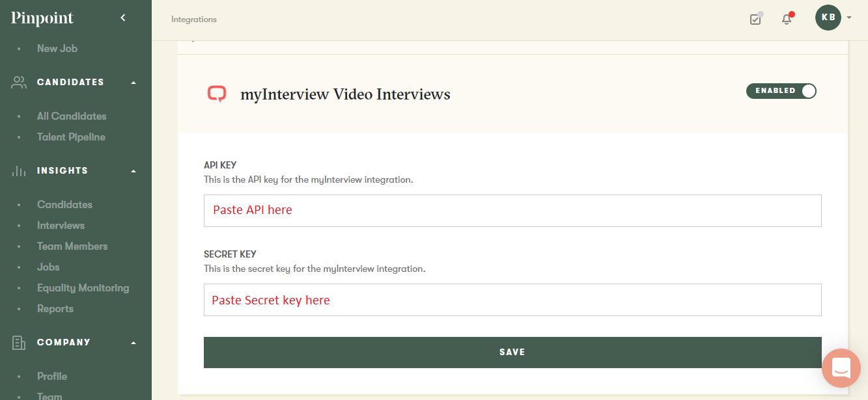868x400 pixels.
Task: Collapse the Insights section arrow
Action: coord(133,171)
